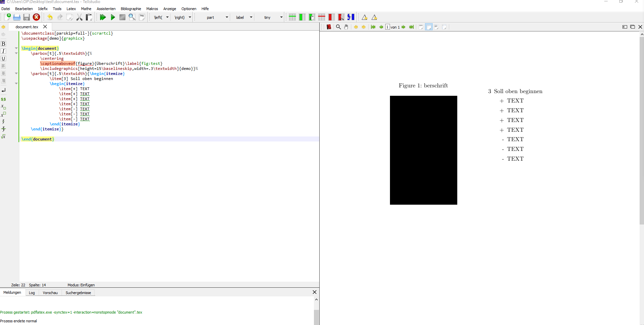Compile the document with the single green arrow
Image resolution: width=644 pixels, height=325 pixels.
[113, 17]
